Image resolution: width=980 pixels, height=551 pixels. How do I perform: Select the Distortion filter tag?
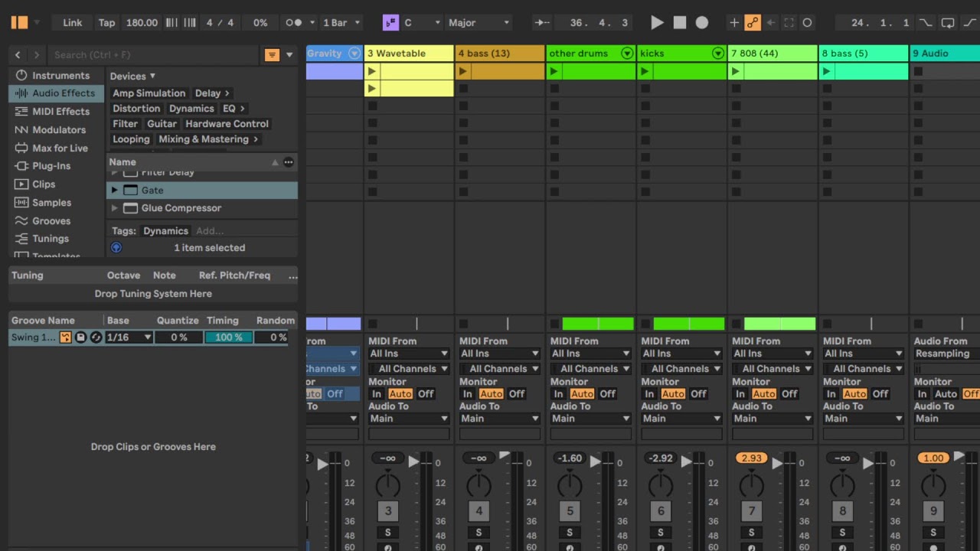(136, 108)
